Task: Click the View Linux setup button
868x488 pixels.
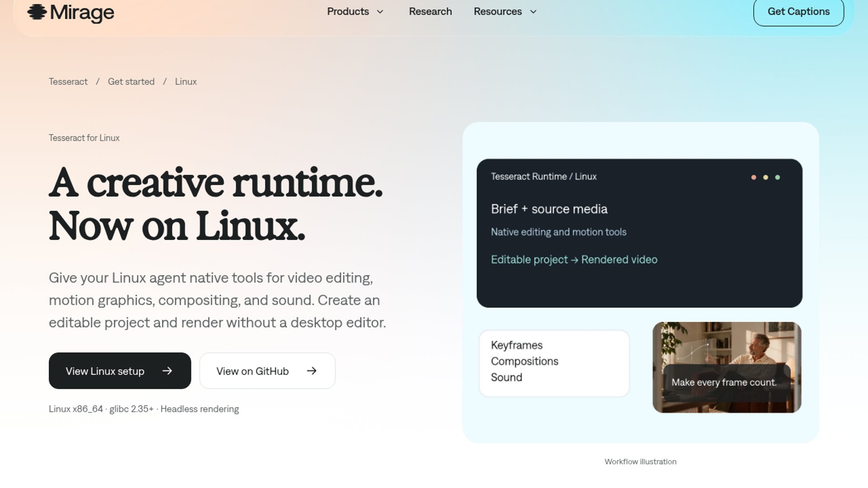Action: click(120, 371)
